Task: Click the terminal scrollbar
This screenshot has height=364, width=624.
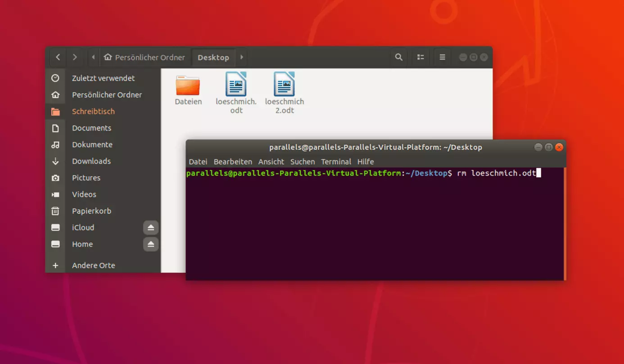Action: 565,224
